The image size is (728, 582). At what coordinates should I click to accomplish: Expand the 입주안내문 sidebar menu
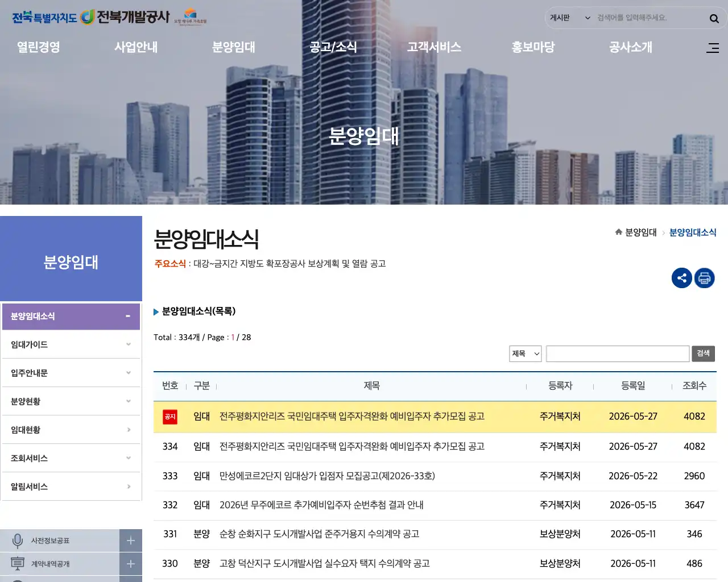point(71,373)
